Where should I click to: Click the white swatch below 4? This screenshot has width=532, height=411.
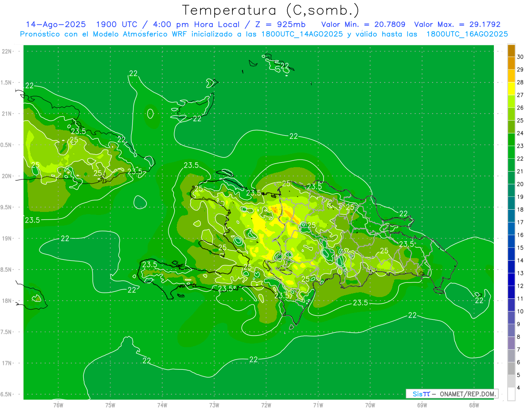(x=511, y=394)
